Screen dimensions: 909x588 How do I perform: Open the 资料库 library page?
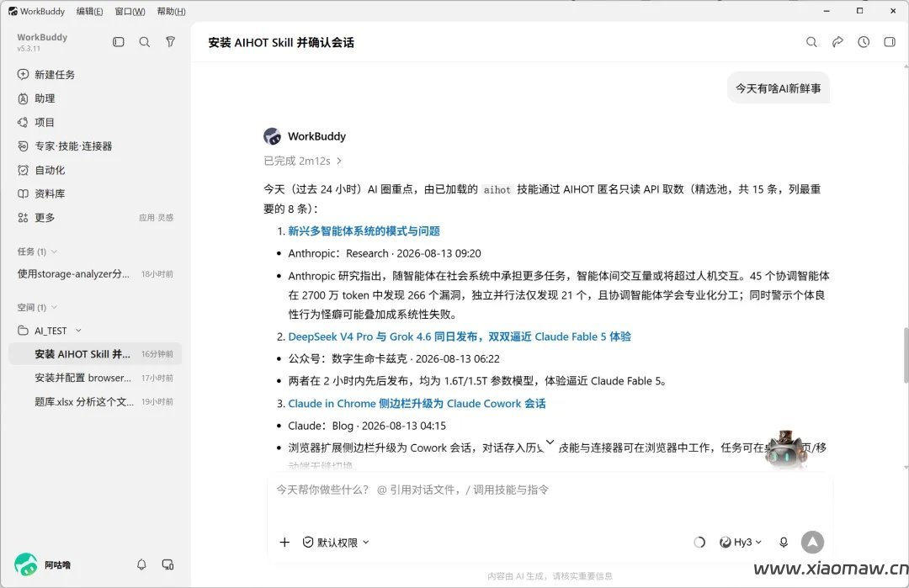(x=41, y=193)
